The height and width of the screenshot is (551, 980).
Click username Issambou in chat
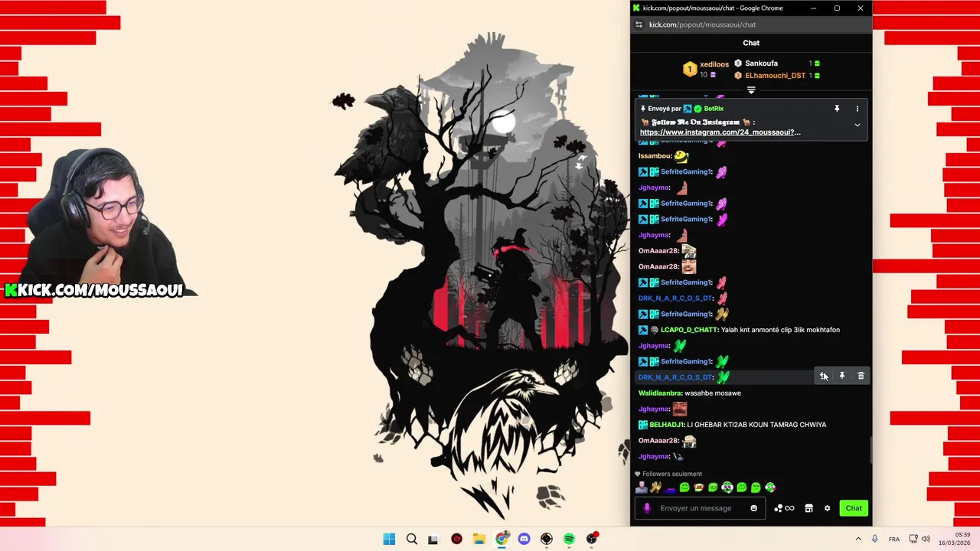tap(655, 156)
